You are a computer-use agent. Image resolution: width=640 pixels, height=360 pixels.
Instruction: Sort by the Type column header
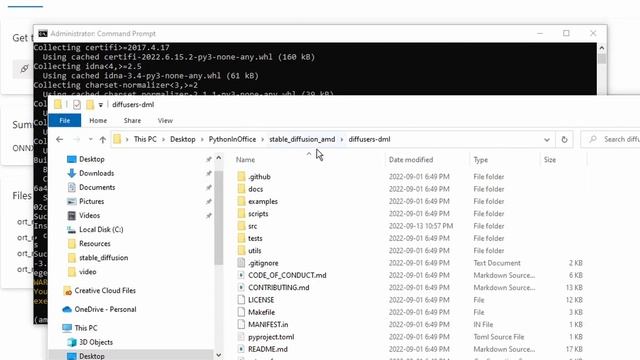coord(481,160)
